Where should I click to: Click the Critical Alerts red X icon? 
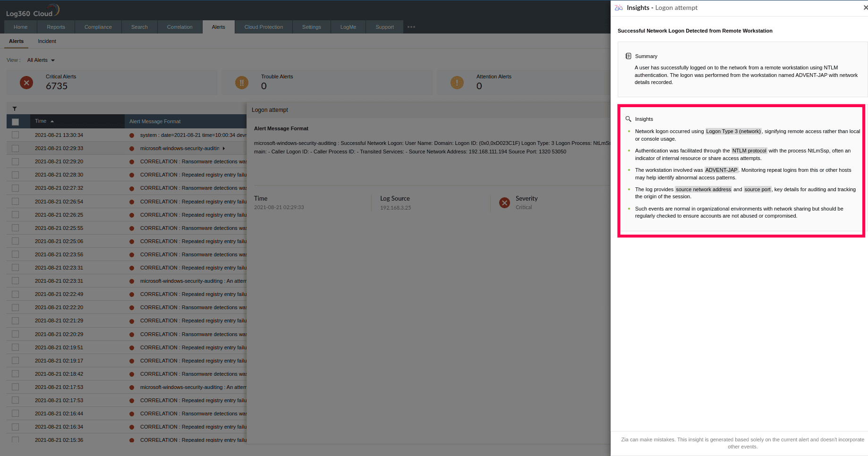coord(26,83)
